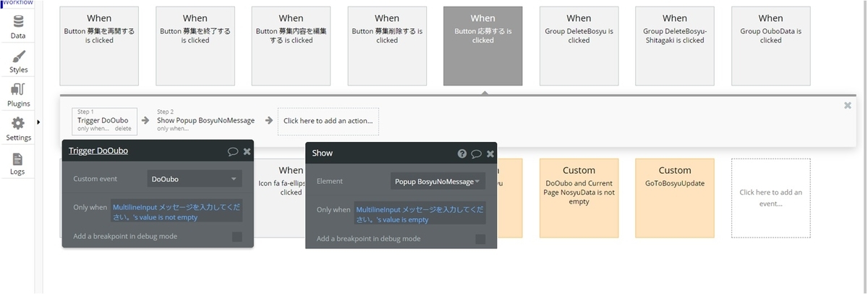Open the Data tab in sidebar
This screenshot has width=868, height=294.
click(18, 26)
